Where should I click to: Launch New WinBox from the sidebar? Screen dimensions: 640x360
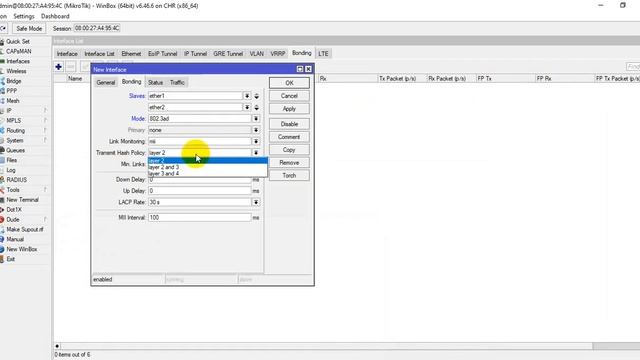point(22,249)
